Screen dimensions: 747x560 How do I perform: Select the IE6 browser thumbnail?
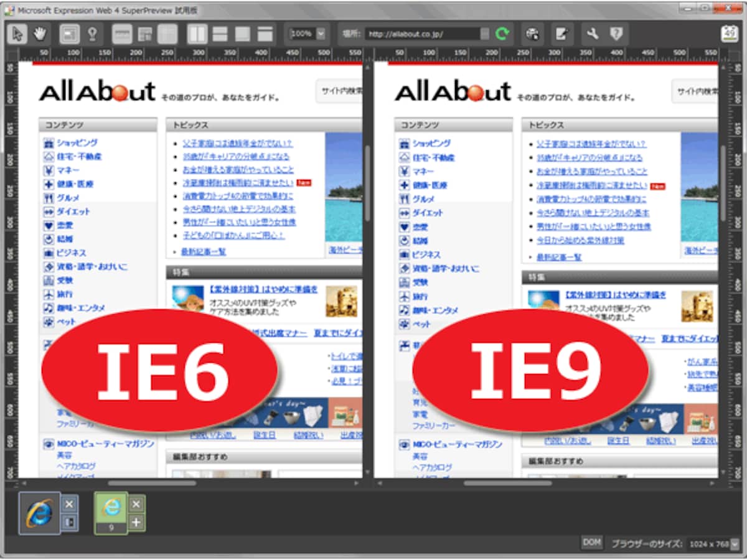point(40,513)
